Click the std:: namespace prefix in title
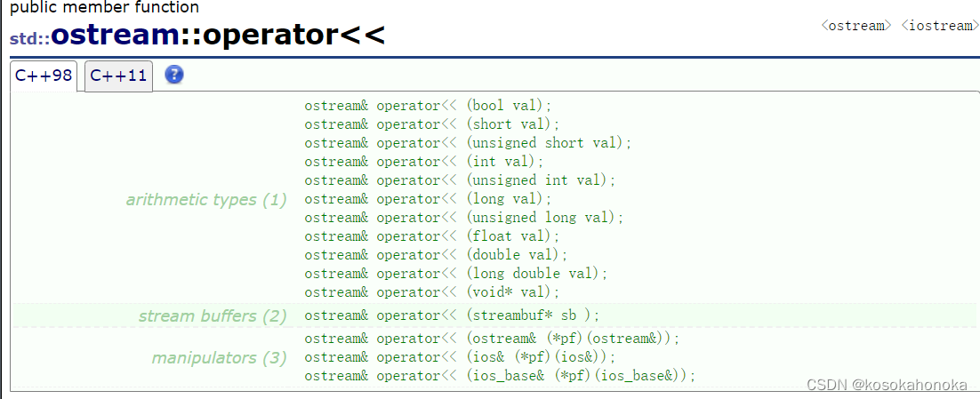This screenshot has width=980, height=399. (x=29, y=39)
